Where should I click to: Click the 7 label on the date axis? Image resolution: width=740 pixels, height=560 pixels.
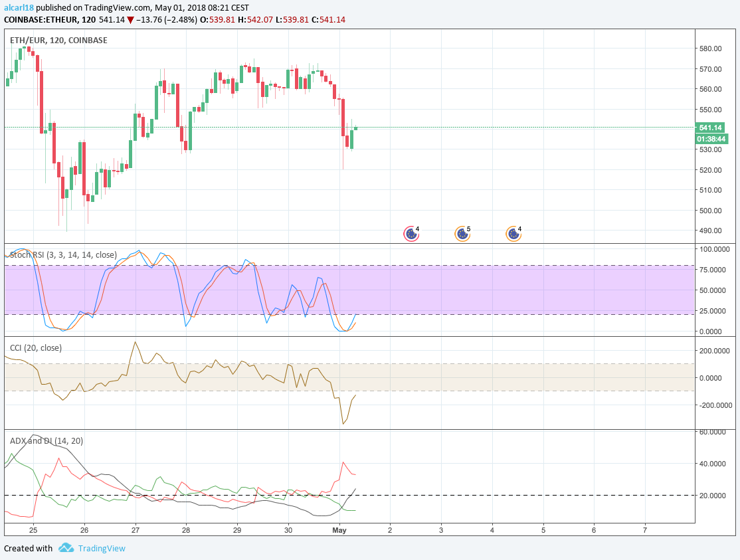(645, 530)
